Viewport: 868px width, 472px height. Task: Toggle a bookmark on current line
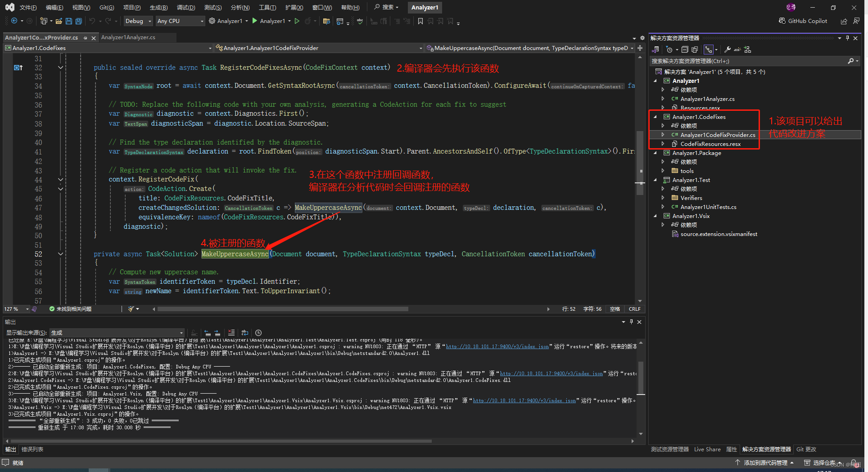pyautogui.click(x=420, y=21)
